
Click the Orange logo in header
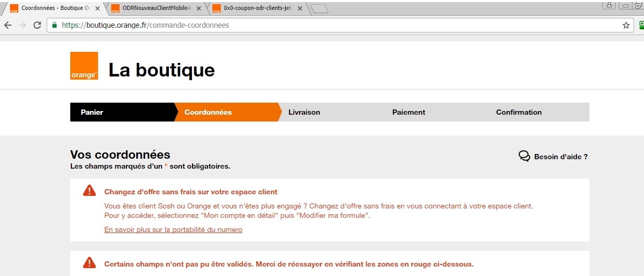84,65
